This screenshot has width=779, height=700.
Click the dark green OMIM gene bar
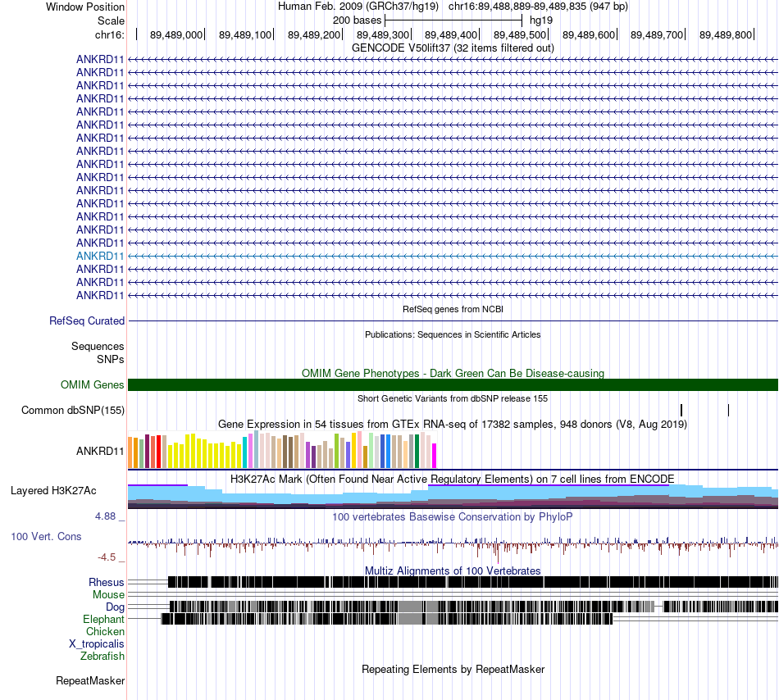click(453, 384)
